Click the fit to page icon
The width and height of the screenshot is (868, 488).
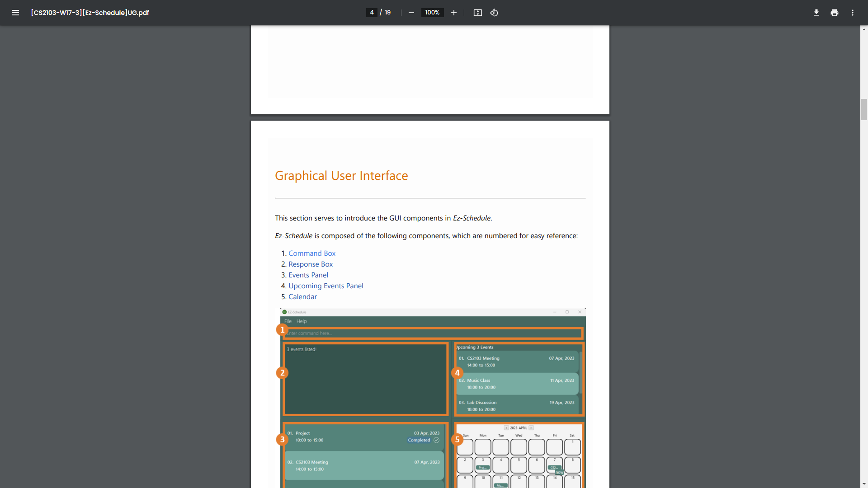478,13
